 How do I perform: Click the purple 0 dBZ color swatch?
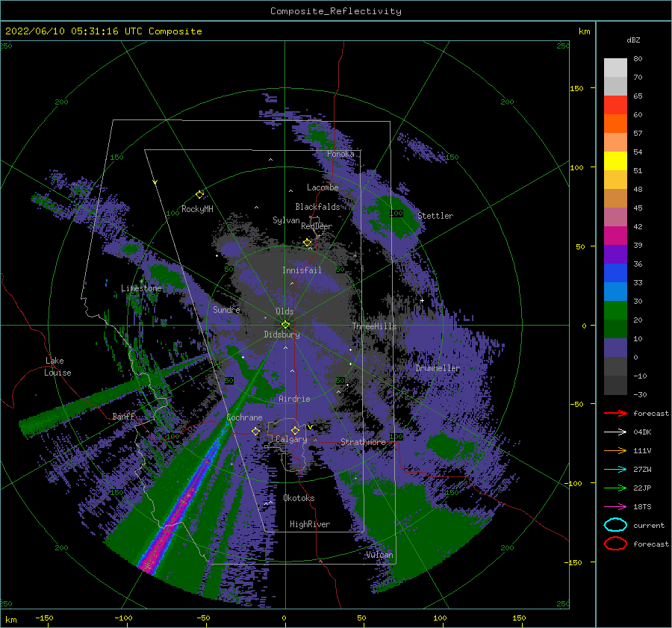[x=615, y=348]
